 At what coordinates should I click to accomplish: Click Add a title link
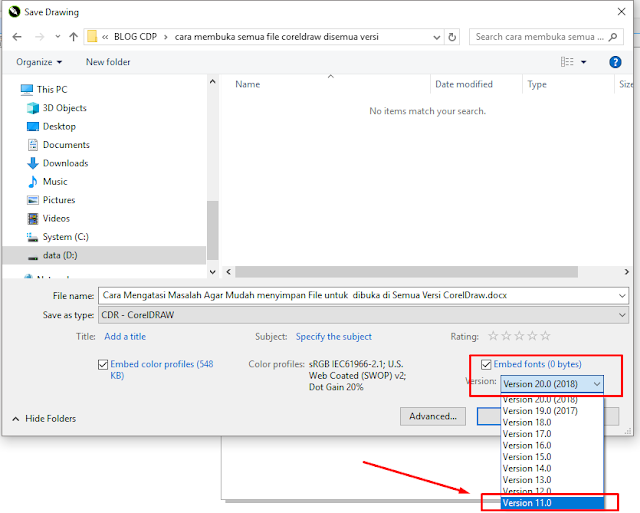(125, 336)
